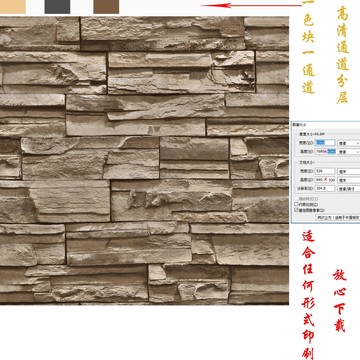Click the resolution field showing 304.8
The width and height of the screenshot is (360, 360).
click(325, 189)
